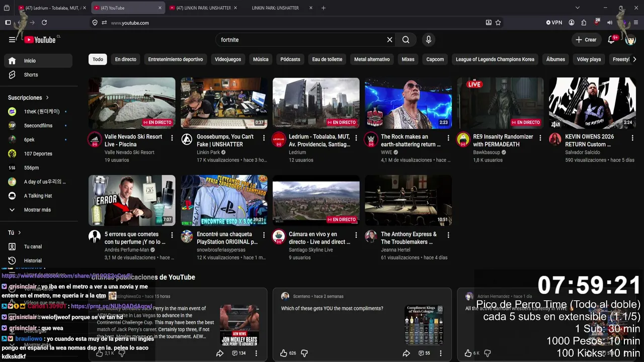This screenshot has width=644, height=362.
Task: Select the En directo filter chip
Action: (126, 59)
